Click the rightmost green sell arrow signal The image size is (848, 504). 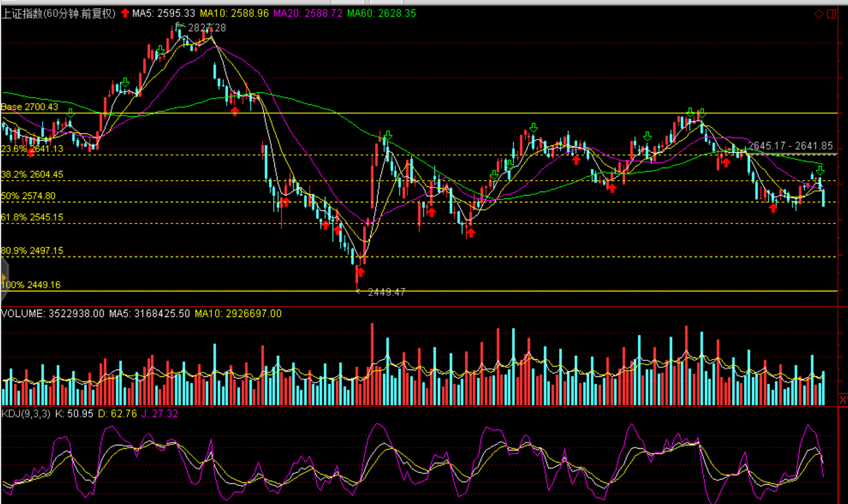[x=820, y=170]
